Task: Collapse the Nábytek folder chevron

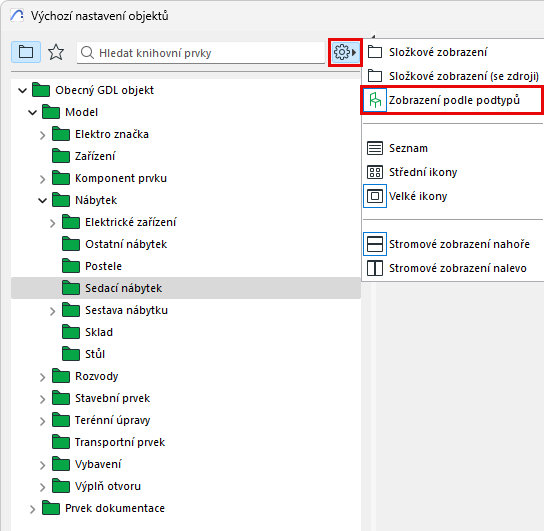Action: [42, 200]
